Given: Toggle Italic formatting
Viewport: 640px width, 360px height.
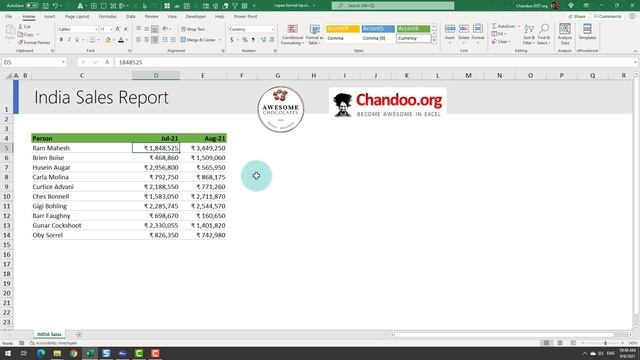Looking at the screenshot, I should pyautogui.click(x=69, y=40).
